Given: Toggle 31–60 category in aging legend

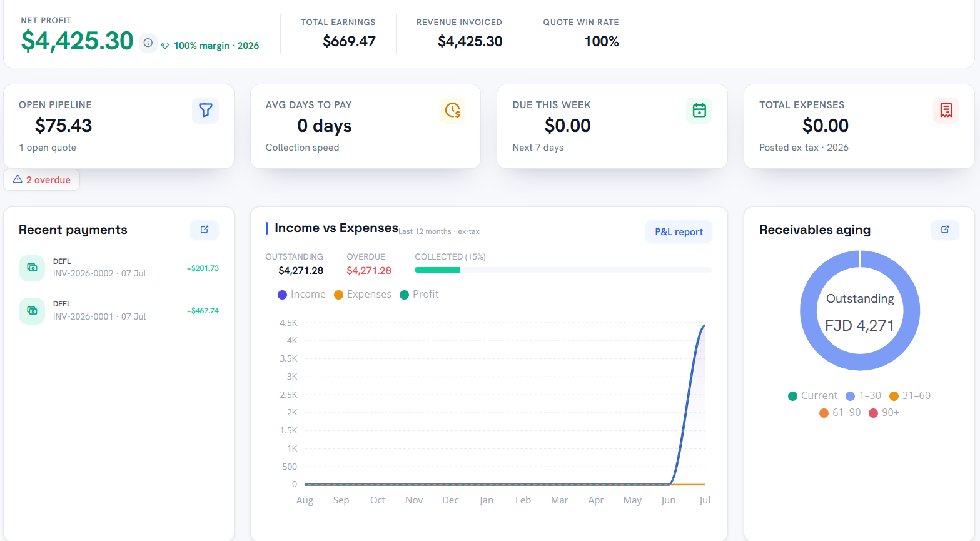Looking at the screenshot, I should tap(910, 396).
